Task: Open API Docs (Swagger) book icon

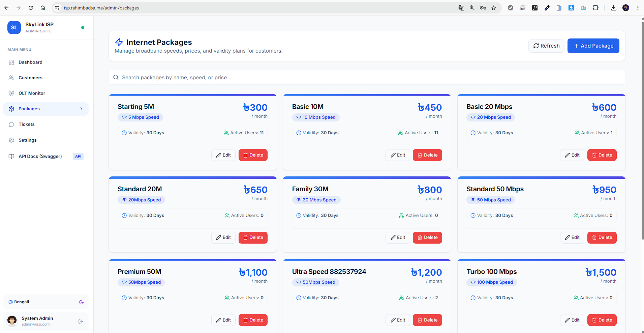Action: 11,157
